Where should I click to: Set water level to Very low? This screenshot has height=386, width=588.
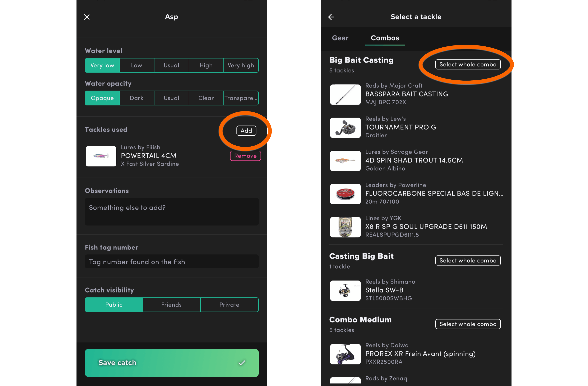pyautogui.click(x=102, y=66)
